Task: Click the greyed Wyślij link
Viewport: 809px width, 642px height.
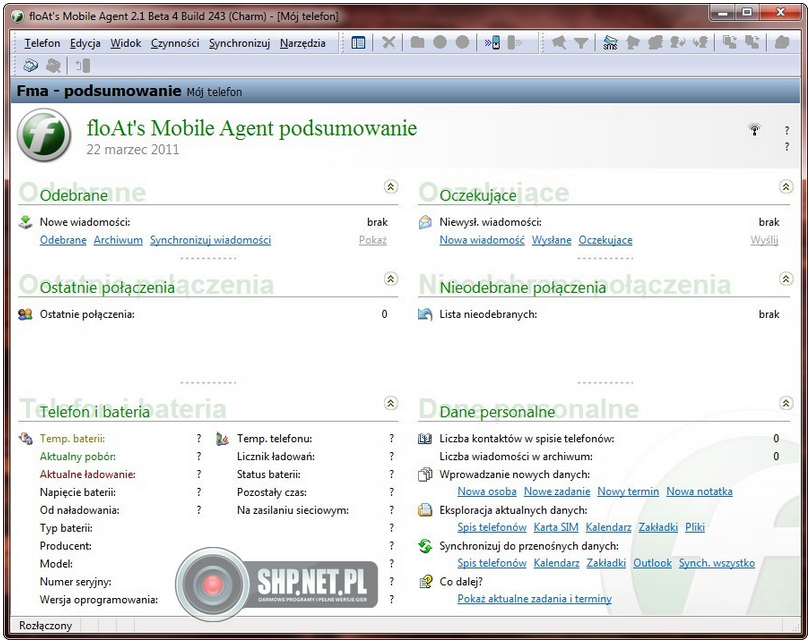Action: pos(765,240)
